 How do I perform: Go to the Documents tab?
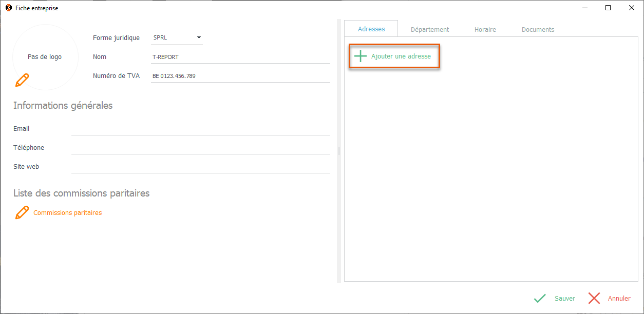(538, 30)
